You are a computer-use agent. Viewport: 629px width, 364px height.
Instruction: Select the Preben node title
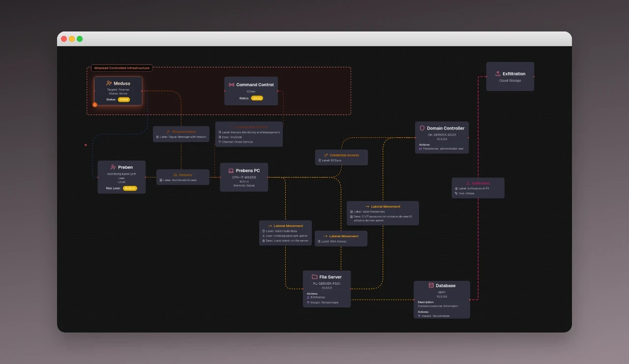pos(125,167)
